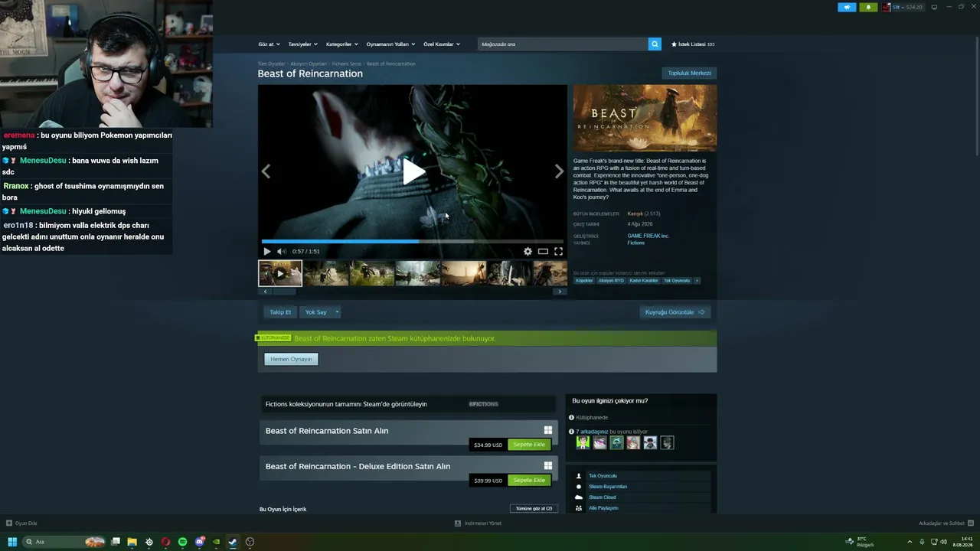Open Discord from the taskbar

point(199,542)
